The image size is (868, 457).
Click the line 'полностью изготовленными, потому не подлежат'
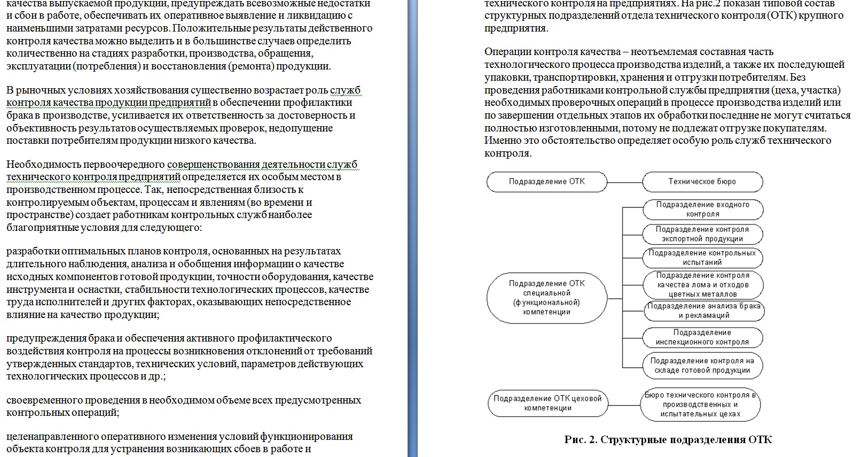tap(655, 128)
